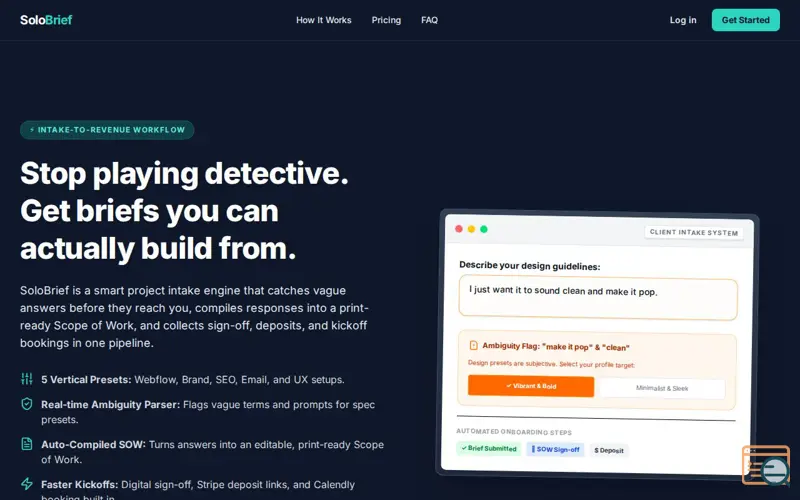This screenshot has height=500, width=800.
Task: Click the sliders icon beside 5 Vertical Presets
Action: pos(27,379)
